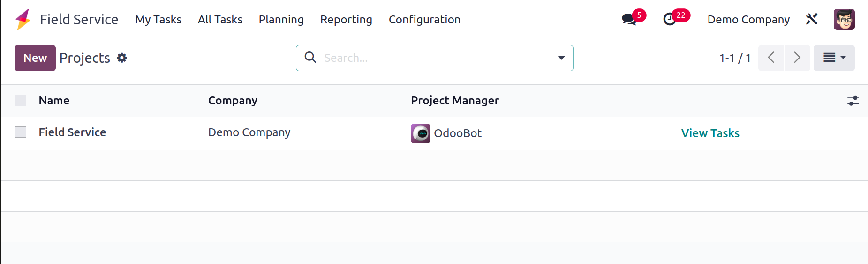Viewport: 868px width, 264px height.
Task: Open the Configuration menu
Action: 424,20
